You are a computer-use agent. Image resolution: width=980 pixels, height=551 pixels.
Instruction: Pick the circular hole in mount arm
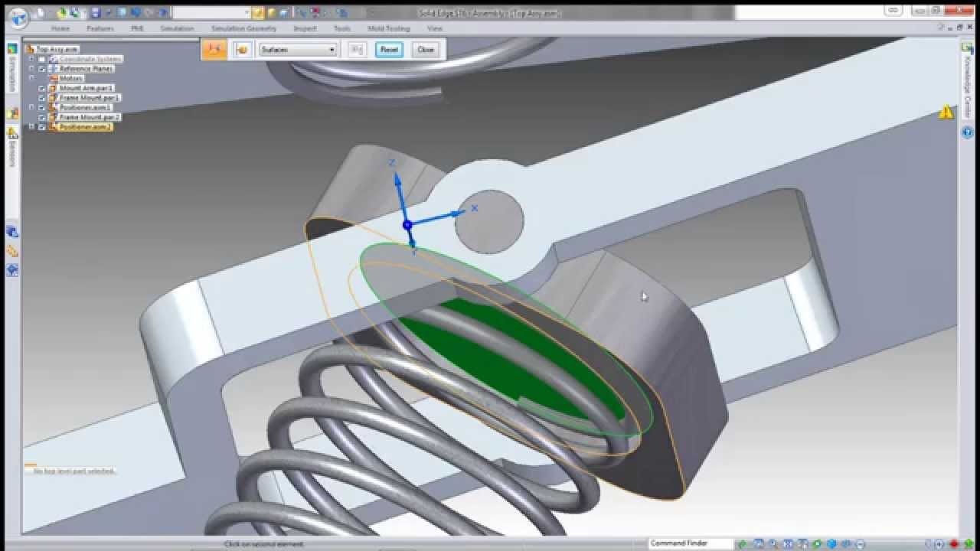[x=489, y=222]
